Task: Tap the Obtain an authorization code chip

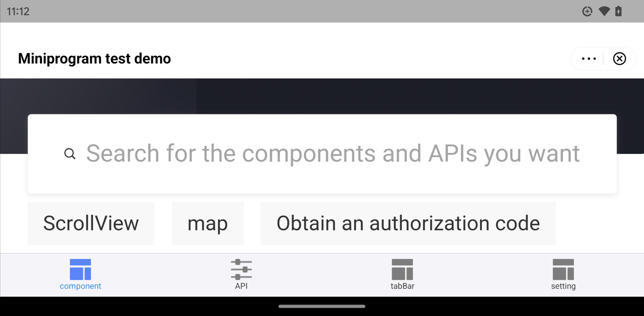Action: coord(408,223)
